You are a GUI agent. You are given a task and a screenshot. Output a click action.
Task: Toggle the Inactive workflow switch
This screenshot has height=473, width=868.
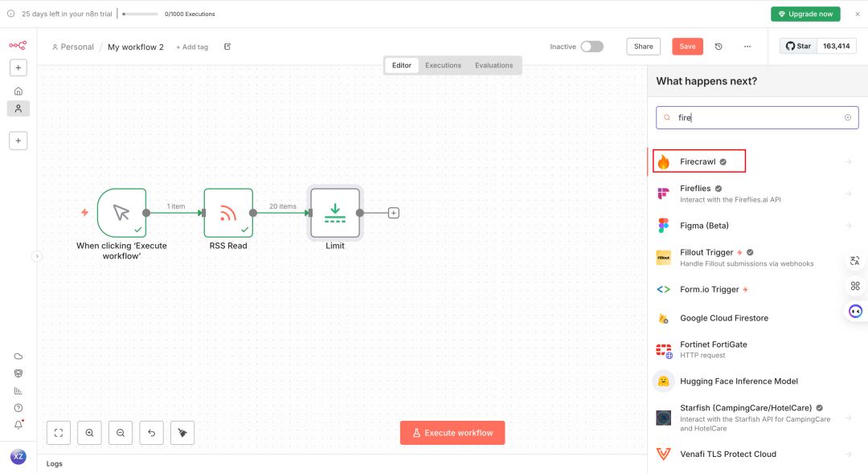592,47
